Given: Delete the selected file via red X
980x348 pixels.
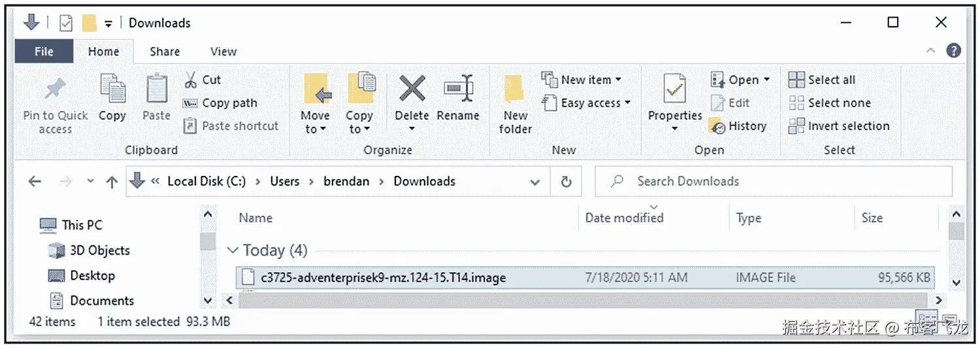Looking at the screenshot, I should tap(412, 89).
